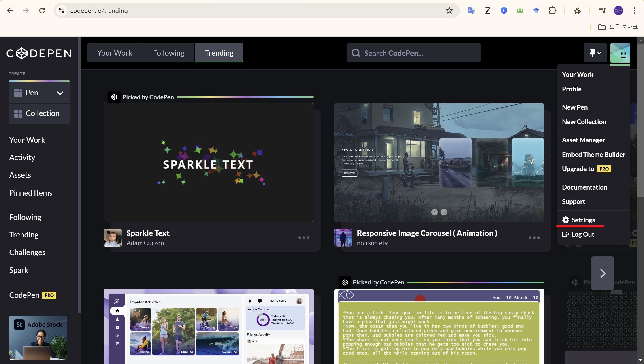Image resolution: width=644 pixels, height=364 pixels.
Task: Open three-dot menu for Sparkle Text
Action: pos(304,238)
